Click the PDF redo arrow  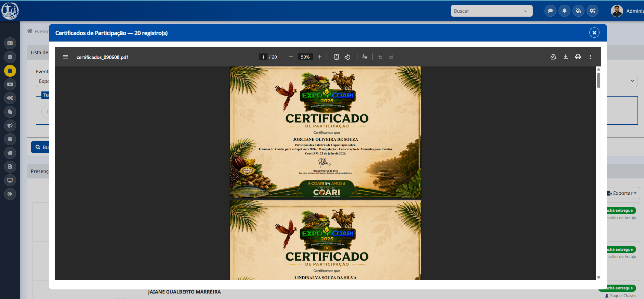click(x=391, y=57)
